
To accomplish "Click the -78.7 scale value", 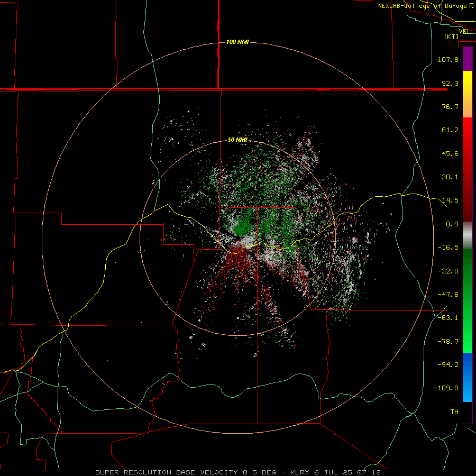I will [448, 342].
